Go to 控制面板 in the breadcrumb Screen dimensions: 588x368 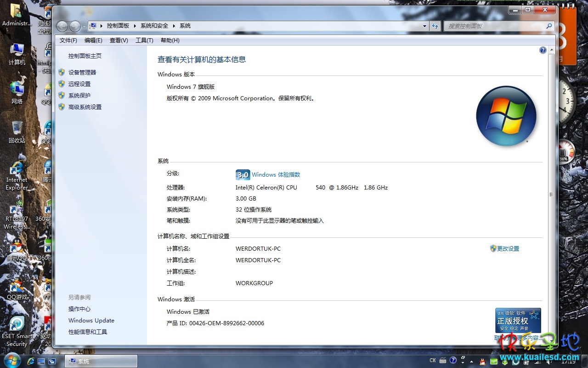pos(118,26)
